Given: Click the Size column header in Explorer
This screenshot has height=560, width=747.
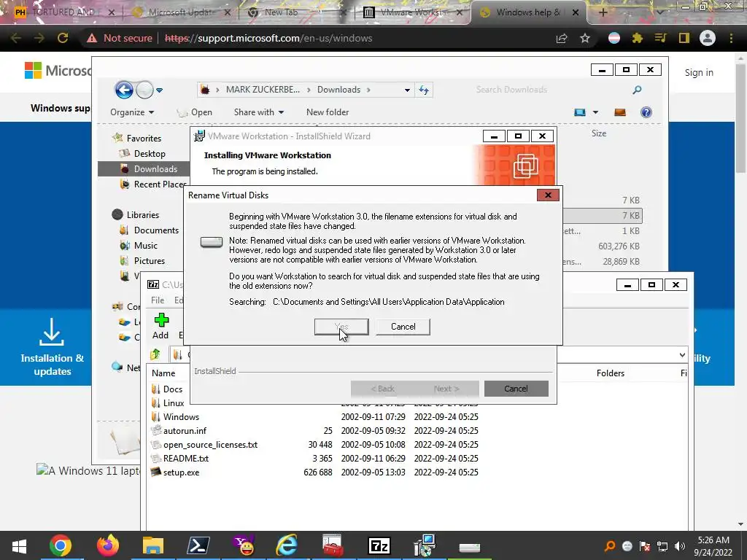Looking at the screenshot, I should (x=599, y=133).
